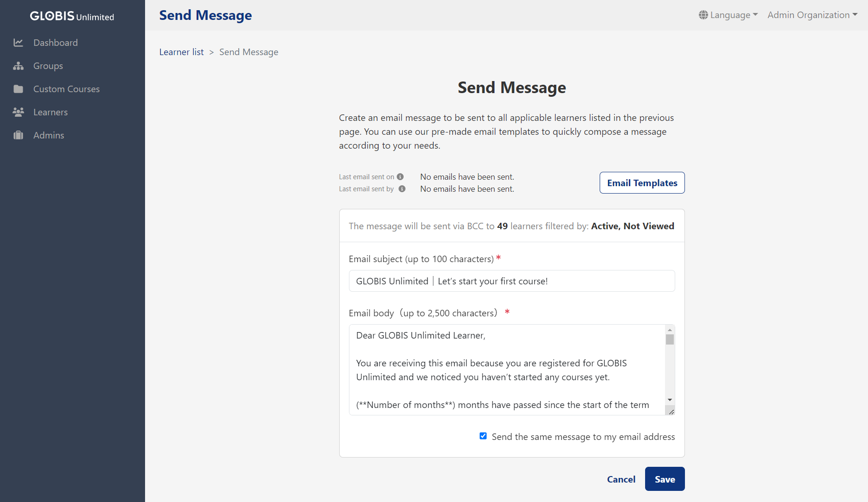Click the Learners people icon
Viewport: 868px width, 502px height.
[19, 112]
